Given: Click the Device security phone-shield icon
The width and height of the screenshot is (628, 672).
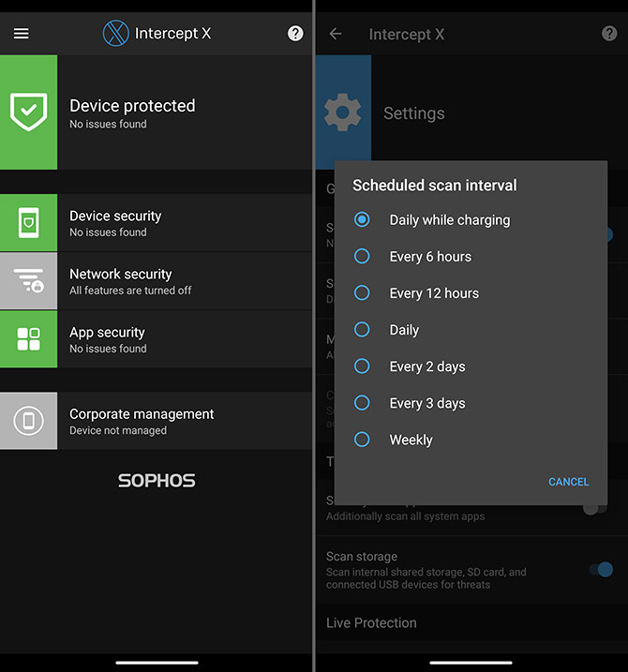Looking at the screenshot, I should (x=29, y=222).
